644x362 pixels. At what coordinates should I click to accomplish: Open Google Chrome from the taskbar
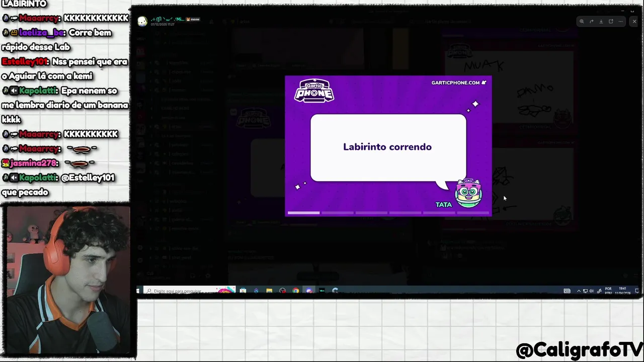[x=296, y=291]
